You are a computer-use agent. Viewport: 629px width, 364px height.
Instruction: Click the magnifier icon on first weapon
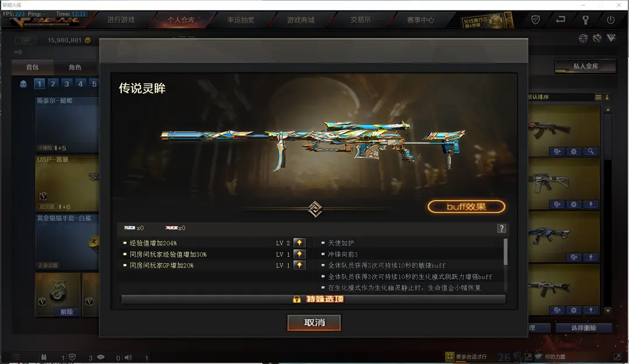point(591,151)
